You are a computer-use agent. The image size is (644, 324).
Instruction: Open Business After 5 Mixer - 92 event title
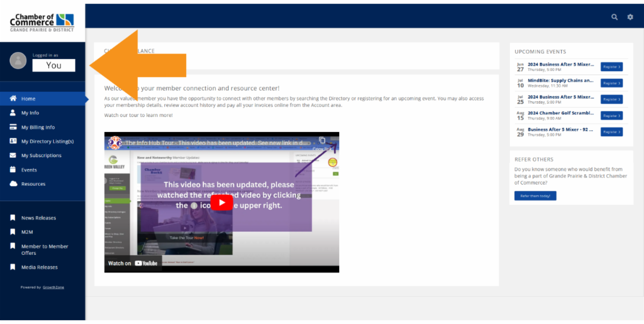tap(561, 129)
